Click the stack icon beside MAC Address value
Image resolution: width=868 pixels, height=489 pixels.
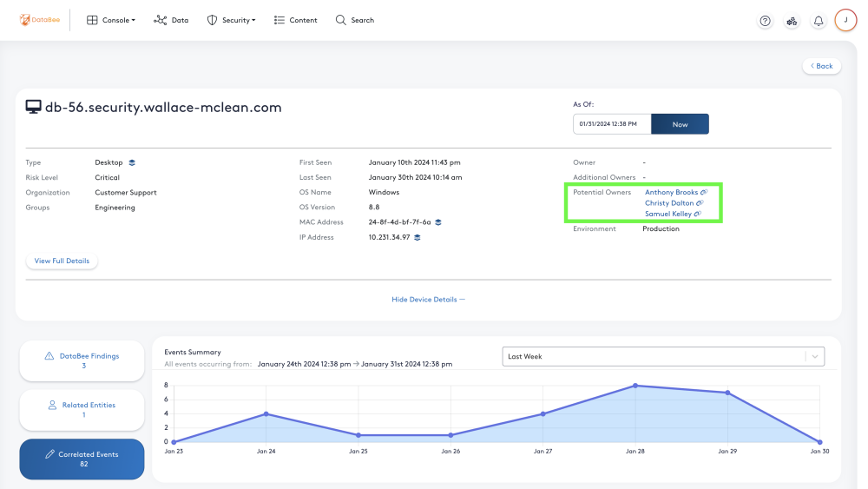coord(438,222)
